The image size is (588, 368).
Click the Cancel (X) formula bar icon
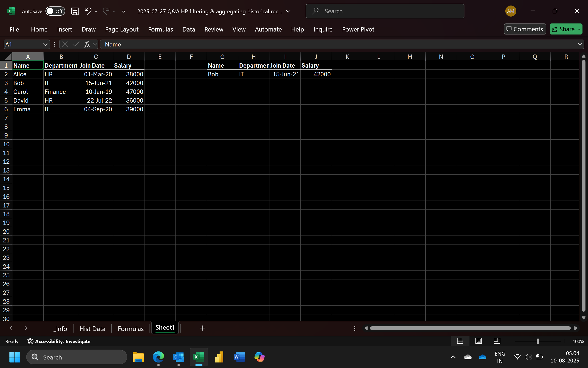[x=65, y=44]
